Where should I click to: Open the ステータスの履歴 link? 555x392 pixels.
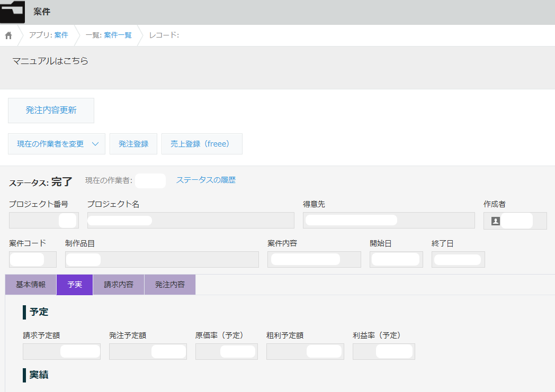(x=205, y=180)
